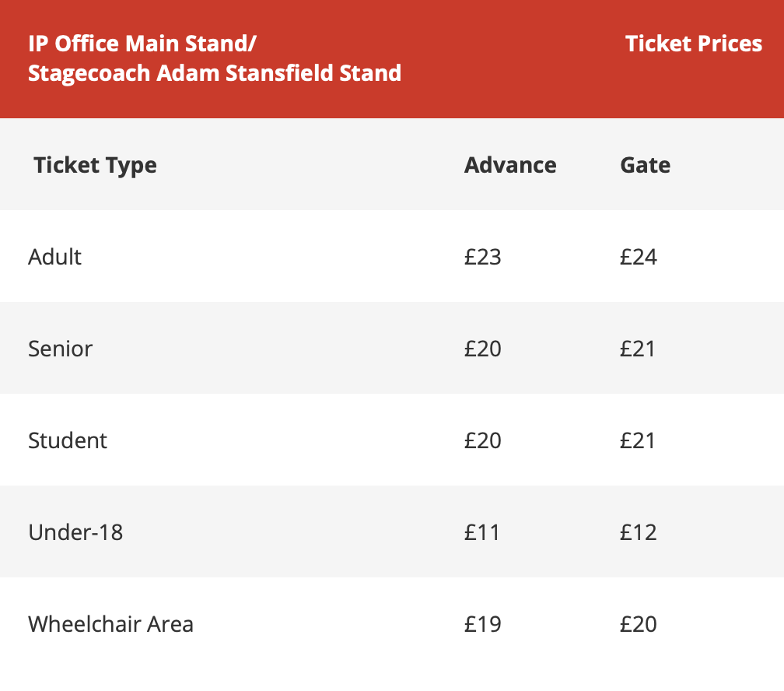Click Adult advance price £23
The image size is (784, 691).
click(482, 257)
